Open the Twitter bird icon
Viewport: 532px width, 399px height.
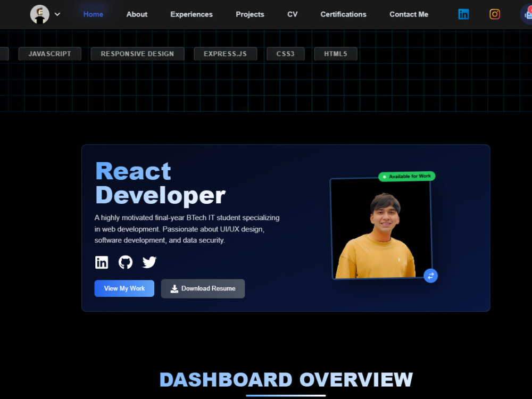(x=149, y=262)
